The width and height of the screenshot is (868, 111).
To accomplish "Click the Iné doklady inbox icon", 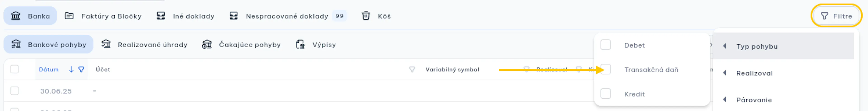I will [161, 16].
